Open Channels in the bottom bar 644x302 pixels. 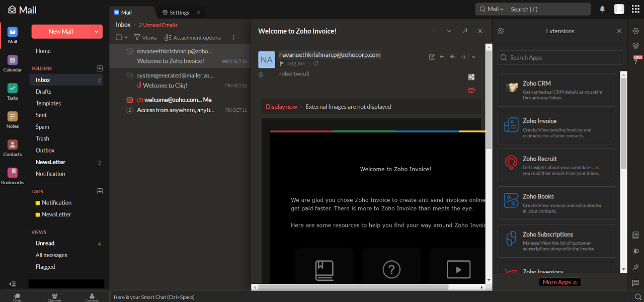tap(54, 297)
